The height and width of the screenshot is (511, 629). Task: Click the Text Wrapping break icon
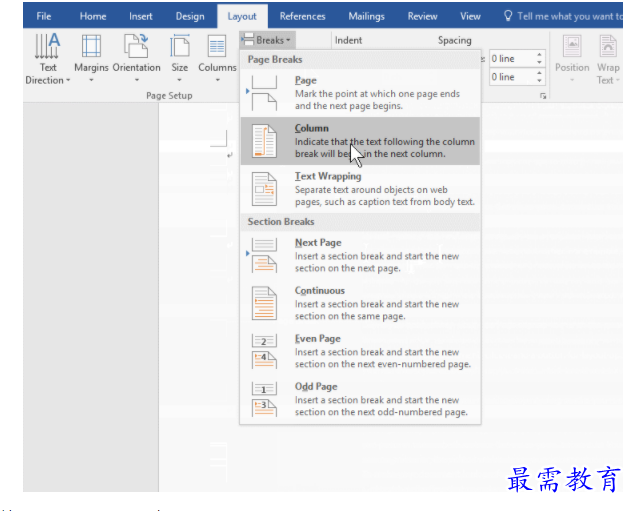coord(264,189)
